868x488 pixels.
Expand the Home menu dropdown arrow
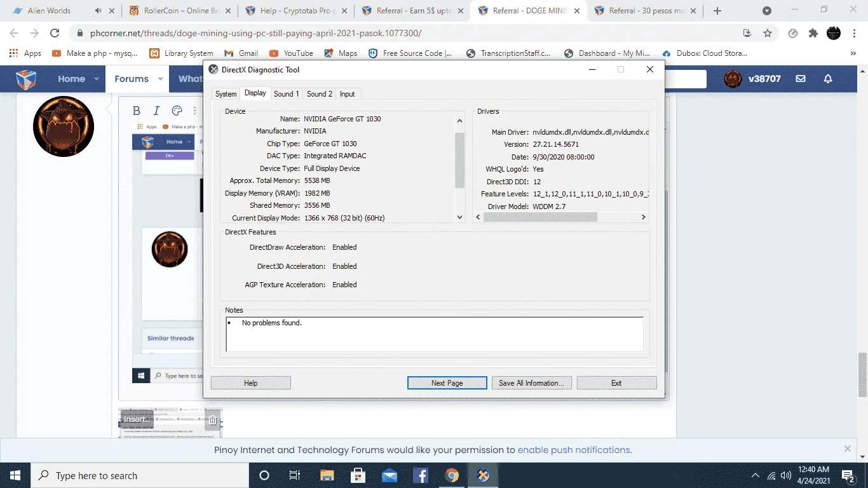97,79
